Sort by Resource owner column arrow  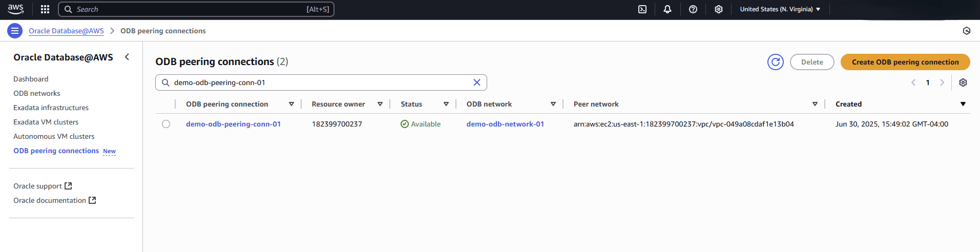[x=380, y=104]
